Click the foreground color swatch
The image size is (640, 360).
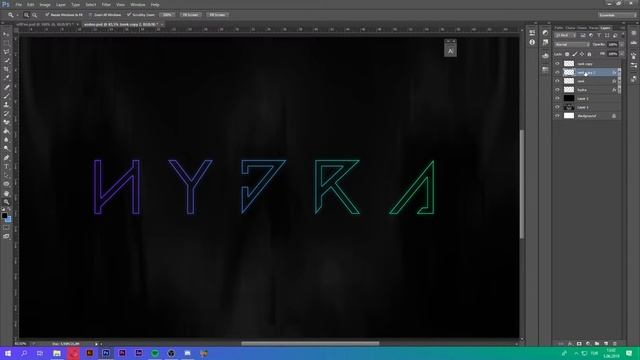coord(4,215)
